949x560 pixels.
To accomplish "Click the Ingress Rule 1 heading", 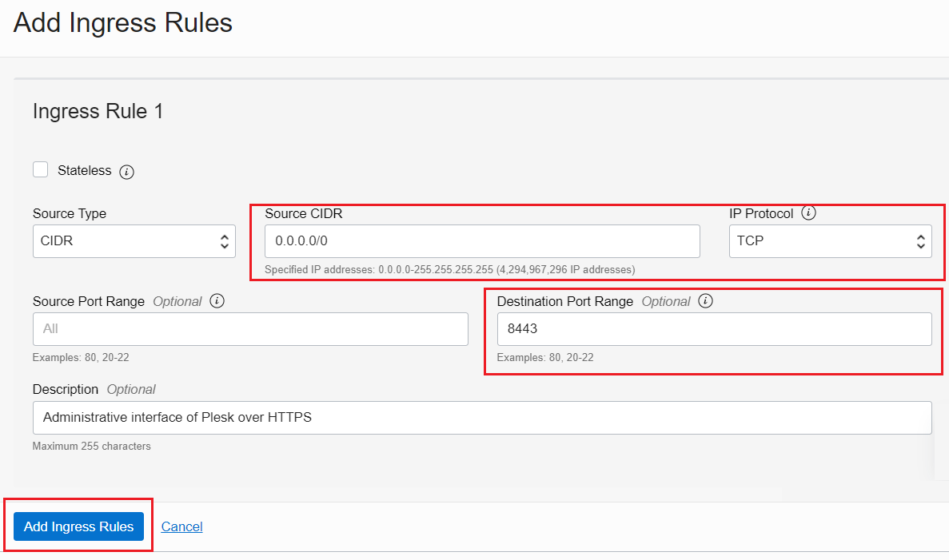I will 98,111.
